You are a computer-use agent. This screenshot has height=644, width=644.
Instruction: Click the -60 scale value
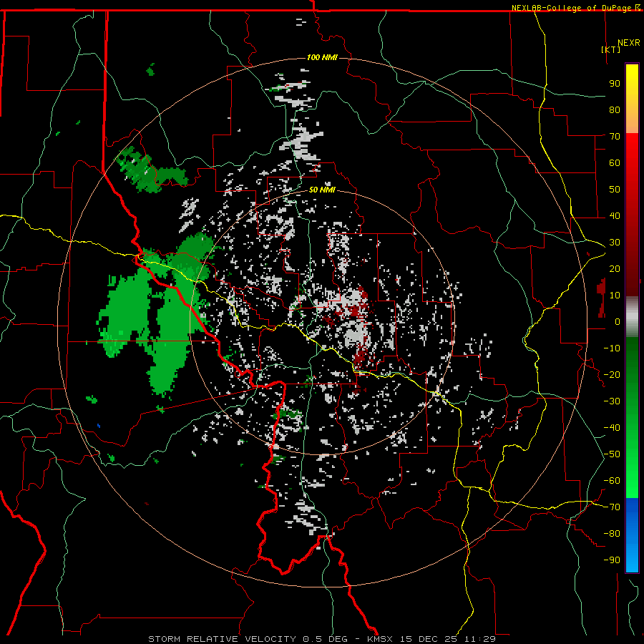click(612, 481)
